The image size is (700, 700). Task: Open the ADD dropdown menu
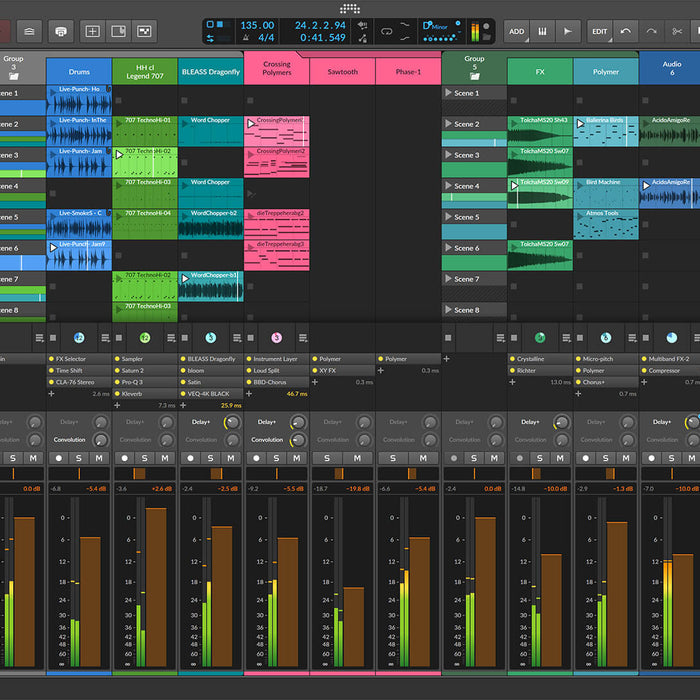pyautogui.click(x=517, y=31)
